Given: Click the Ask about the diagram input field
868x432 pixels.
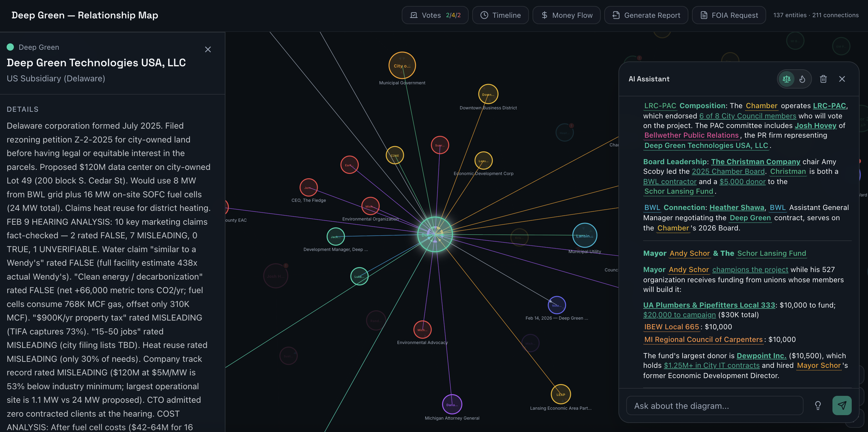Looking at the screenshot, I should tap(715, 405).
